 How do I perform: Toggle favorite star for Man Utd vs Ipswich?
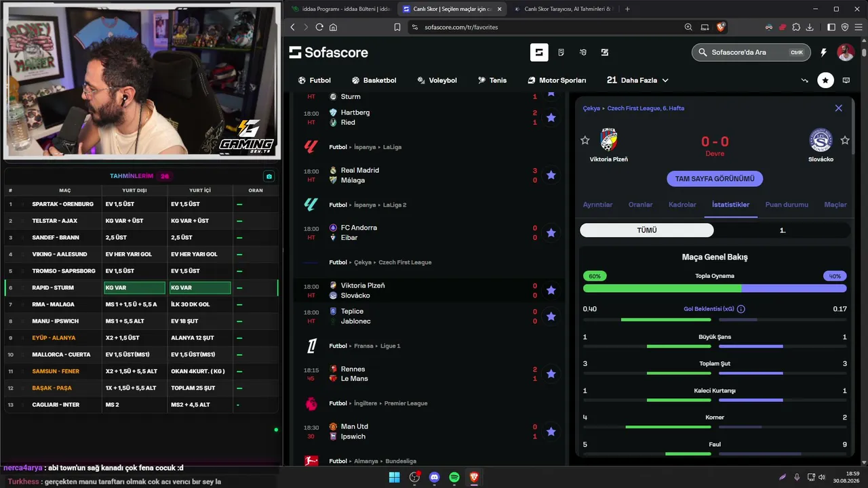click(551, 431)
